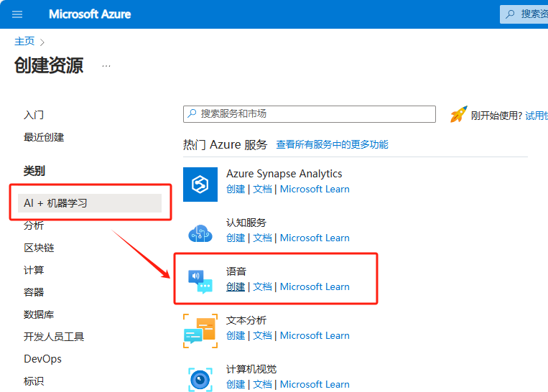Image resolution: width=548 pixels, height=392 pixels.
Task: Click the 文本分析 title text
Action: (x=246, y=320)
